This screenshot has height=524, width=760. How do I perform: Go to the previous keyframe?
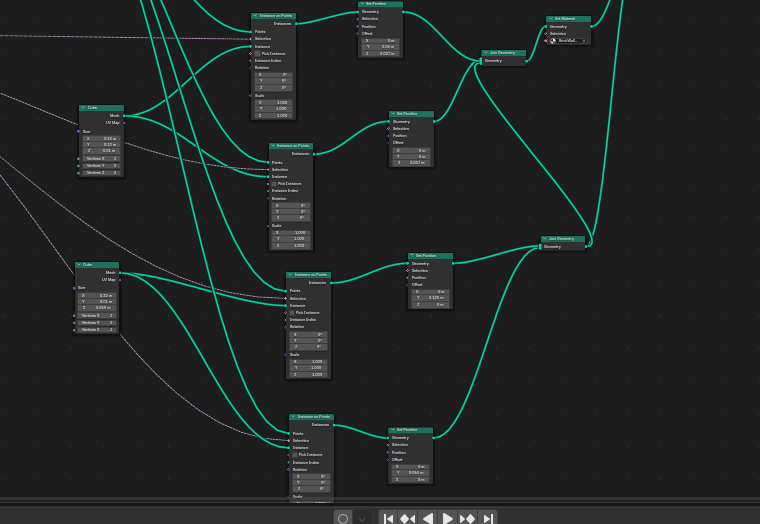[x=408, y=518]
